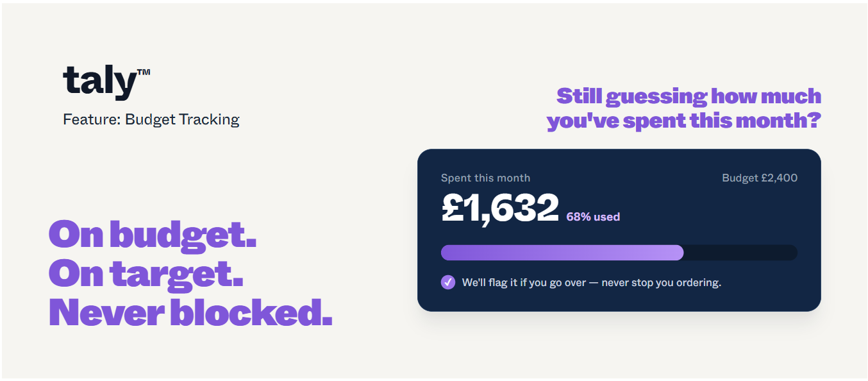The width and height of the screenshot is (868, 381).
Task: Click the 'Never blocked.' headline
Action: coord(190,312)
